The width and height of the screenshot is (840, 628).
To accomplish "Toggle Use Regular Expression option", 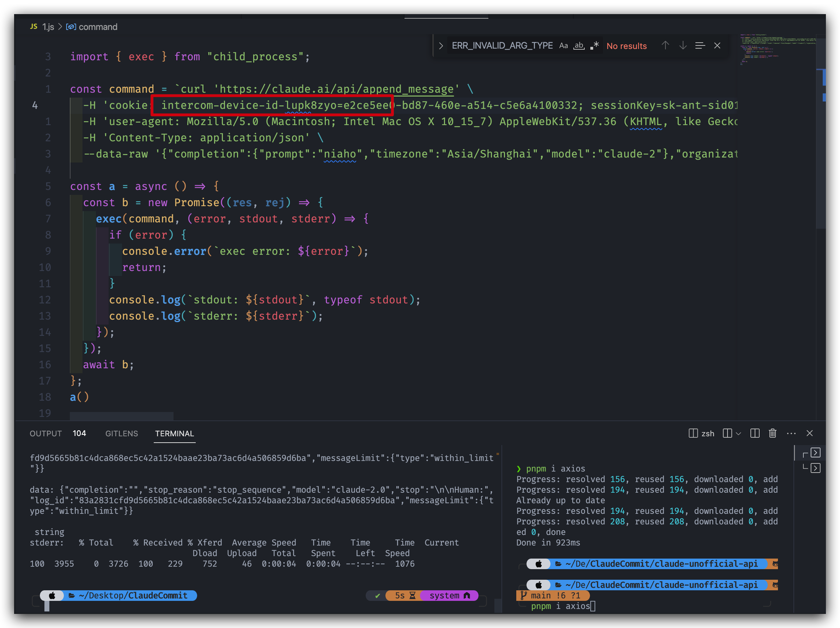I will pyautogui.click(x=595, y=45).
